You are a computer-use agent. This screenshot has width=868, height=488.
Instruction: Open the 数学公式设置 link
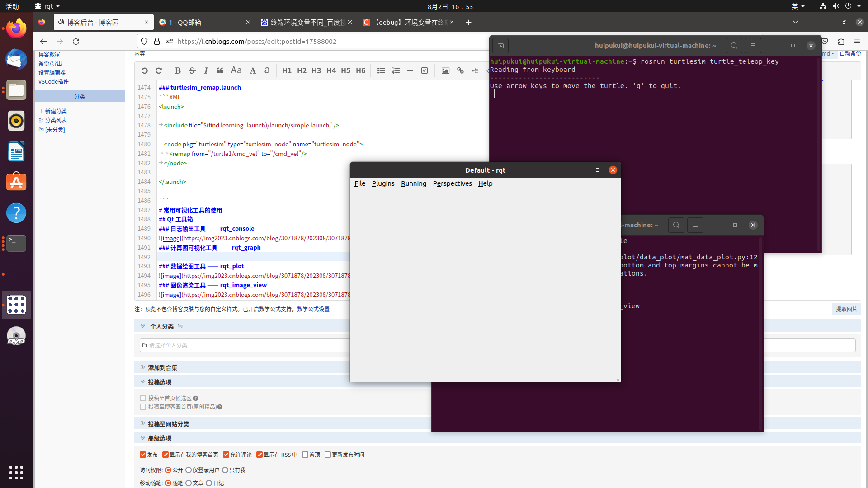tap(313, 309)
